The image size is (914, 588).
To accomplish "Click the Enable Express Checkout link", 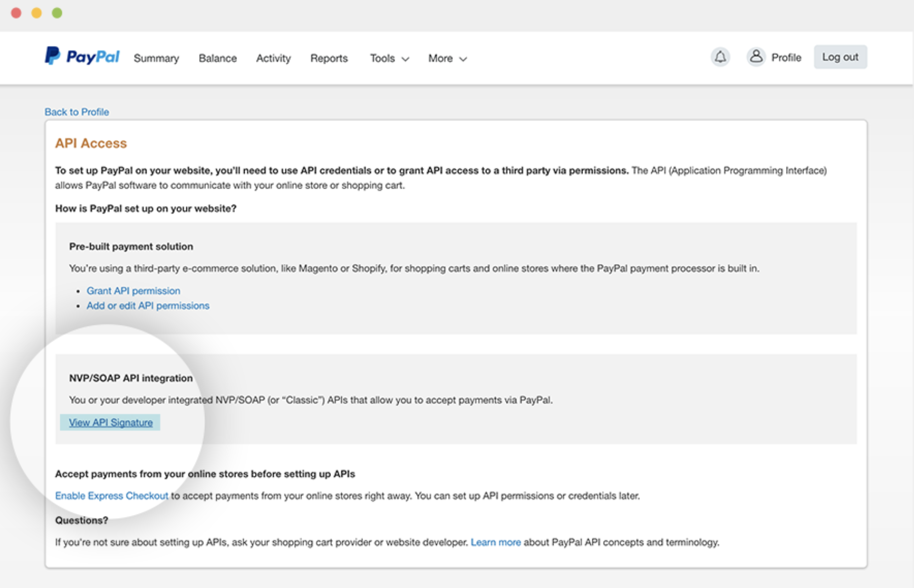I will click(x=111, y=496).
